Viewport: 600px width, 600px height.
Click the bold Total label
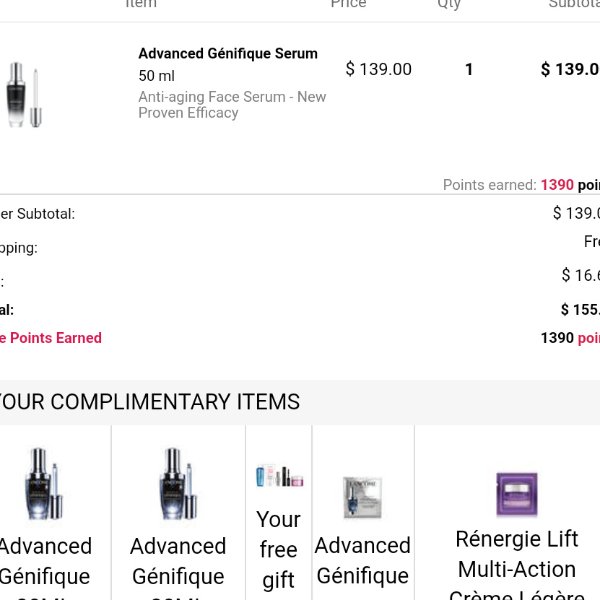pyautogui.click(x=7, y=310)
